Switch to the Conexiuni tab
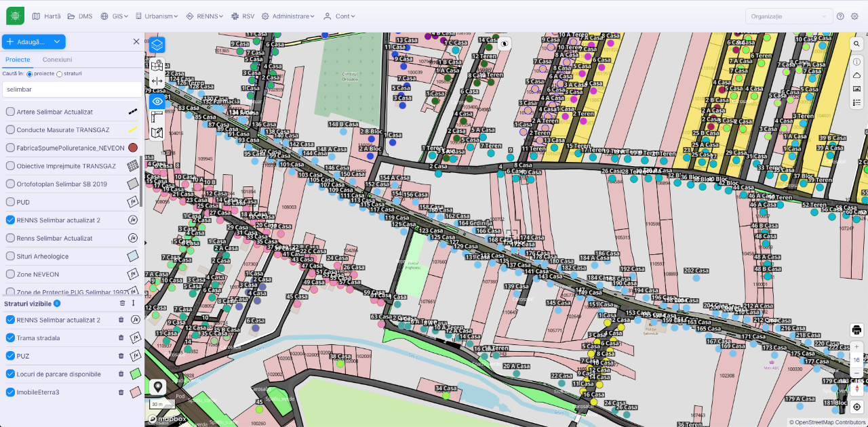Screen dimensions: 868x427 (57, 60)
